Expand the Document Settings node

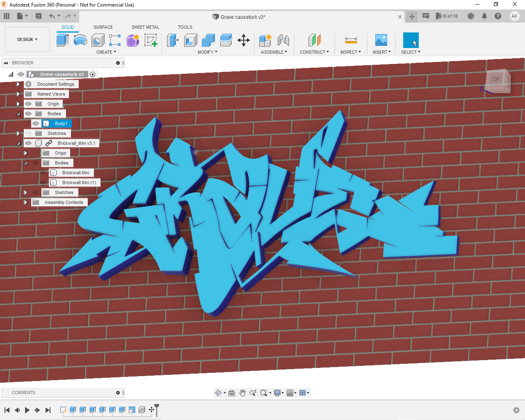18,84
